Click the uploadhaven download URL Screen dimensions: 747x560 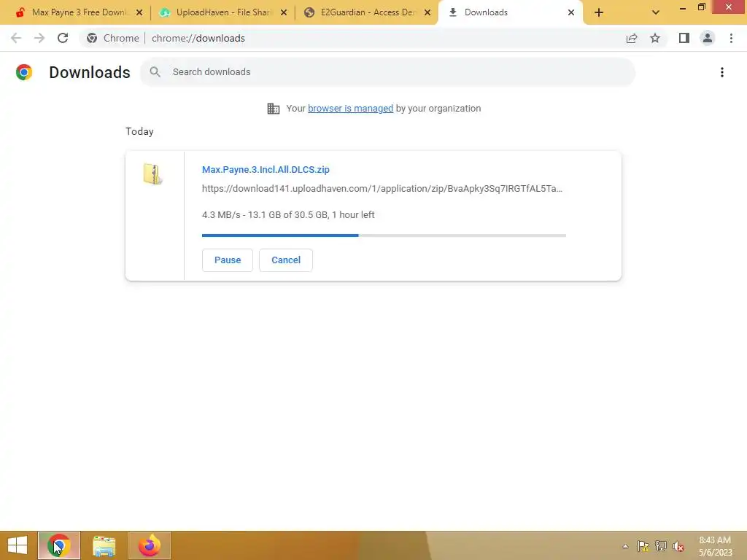(382, 189)
